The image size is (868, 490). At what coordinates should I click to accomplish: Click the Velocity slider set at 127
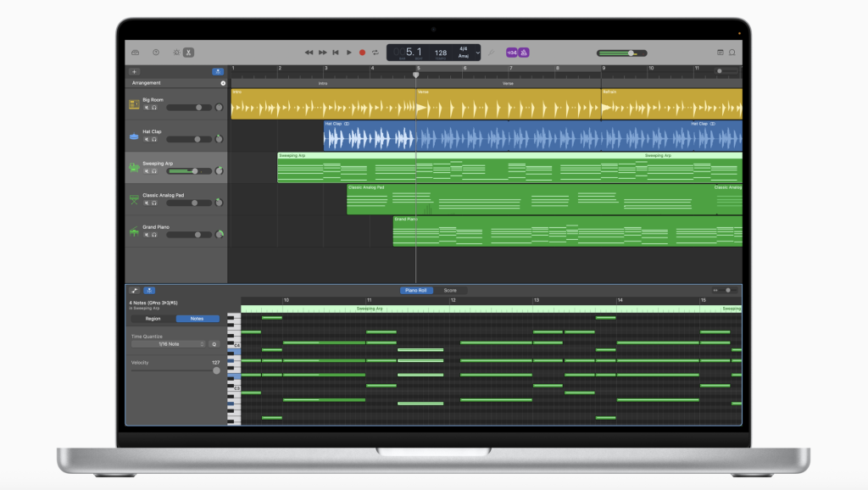pos(217,370)
